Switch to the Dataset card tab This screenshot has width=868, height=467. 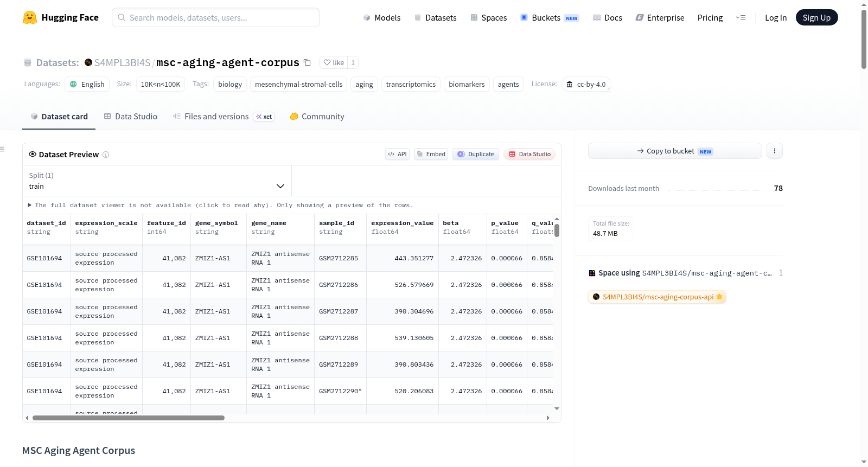click(59, 116)
